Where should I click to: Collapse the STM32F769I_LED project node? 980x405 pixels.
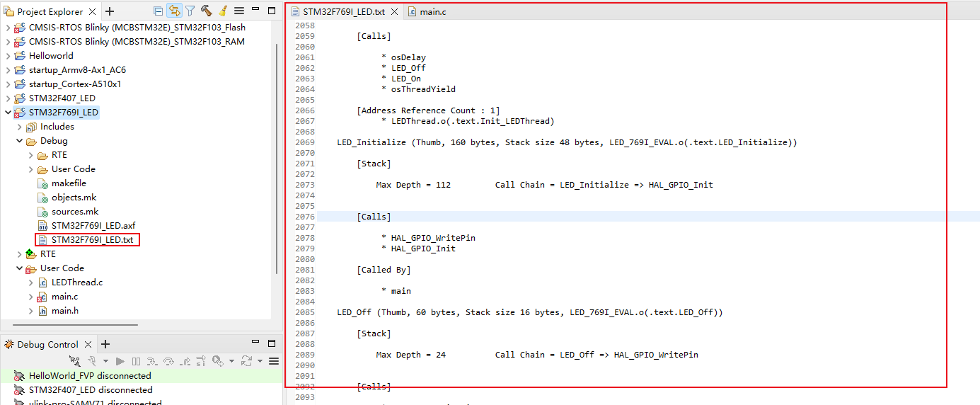[x=8, y=113]
